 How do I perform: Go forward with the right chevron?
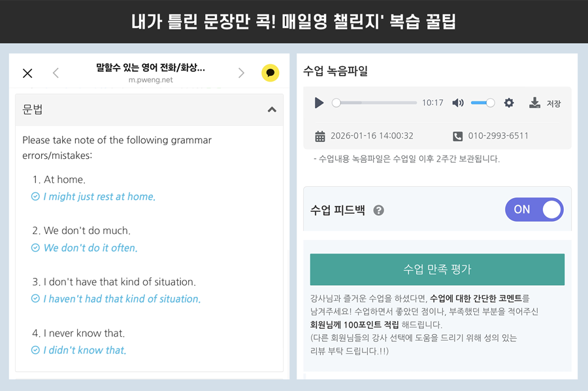tap(241, 73)
